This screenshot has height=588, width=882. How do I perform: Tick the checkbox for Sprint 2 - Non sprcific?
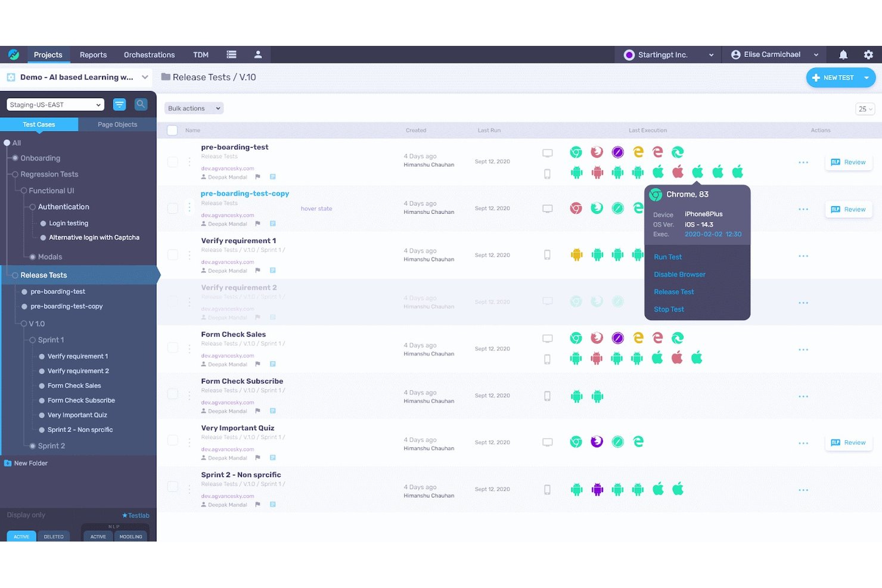coord(172,487)
